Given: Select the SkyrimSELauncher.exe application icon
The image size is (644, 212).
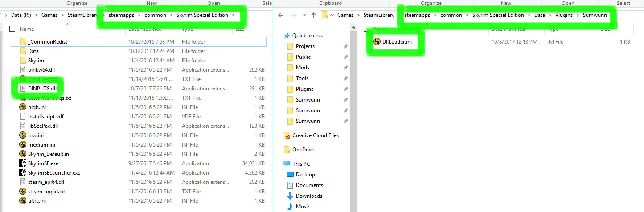Looking at the screenshot, I should [23, 172].
